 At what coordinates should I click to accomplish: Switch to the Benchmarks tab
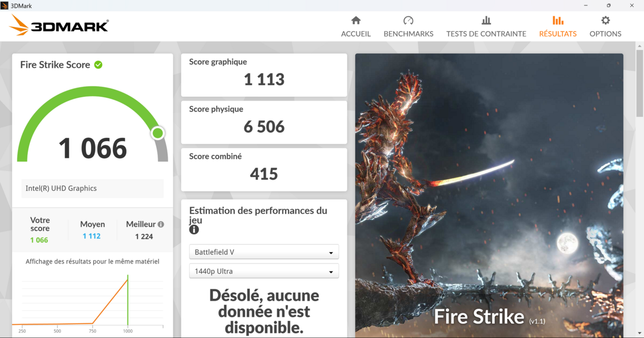coord(408,27)
